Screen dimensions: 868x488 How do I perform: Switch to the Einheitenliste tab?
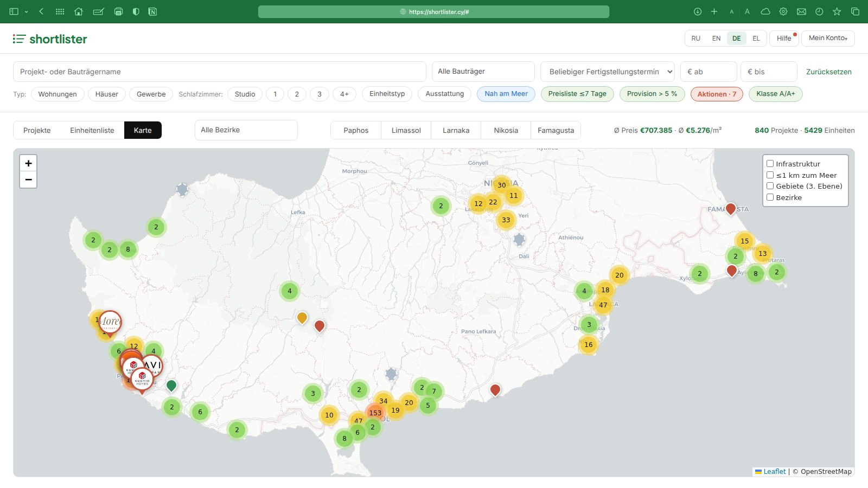click(92, 130)
